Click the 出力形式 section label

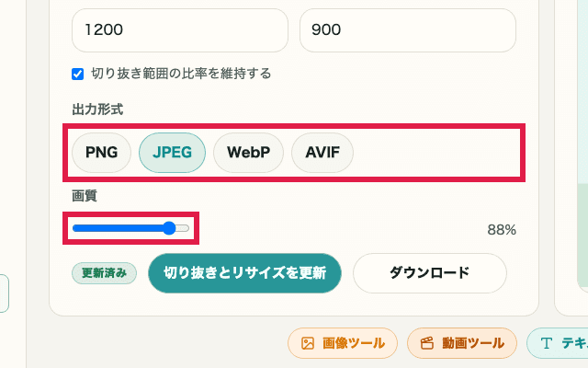pos(97,109)
